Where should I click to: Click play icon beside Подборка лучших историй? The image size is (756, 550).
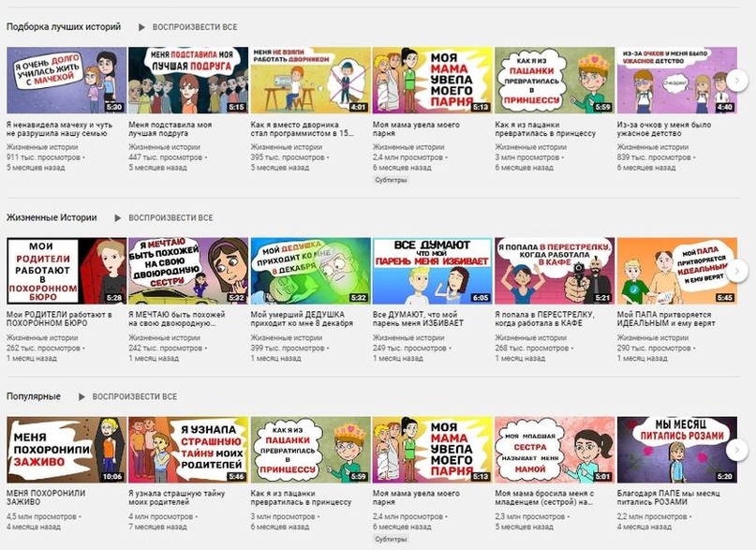point(141,27)
